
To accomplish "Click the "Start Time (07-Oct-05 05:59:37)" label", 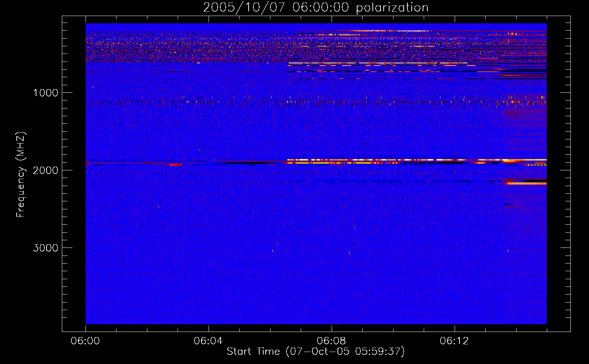I will 316,352.
